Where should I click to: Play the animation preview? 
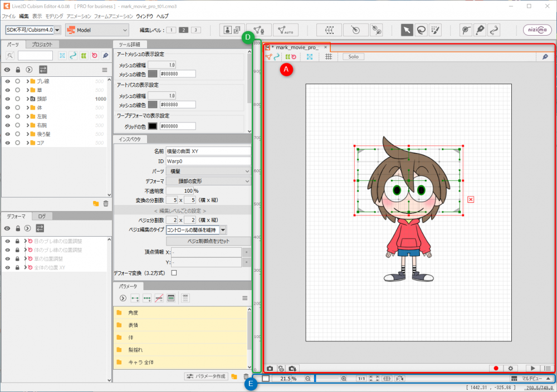click(x=532, y=369)
